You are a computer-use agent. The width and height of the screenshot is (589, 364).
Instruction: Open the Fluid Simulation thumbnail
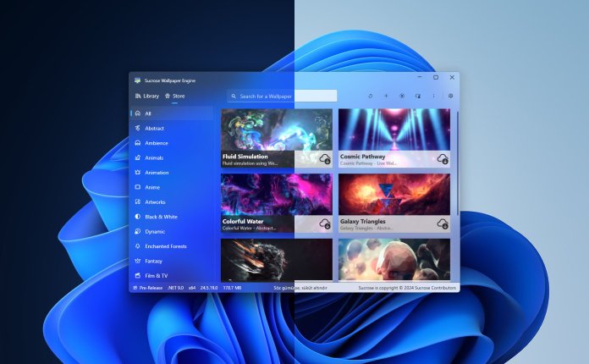pos(277,130)
